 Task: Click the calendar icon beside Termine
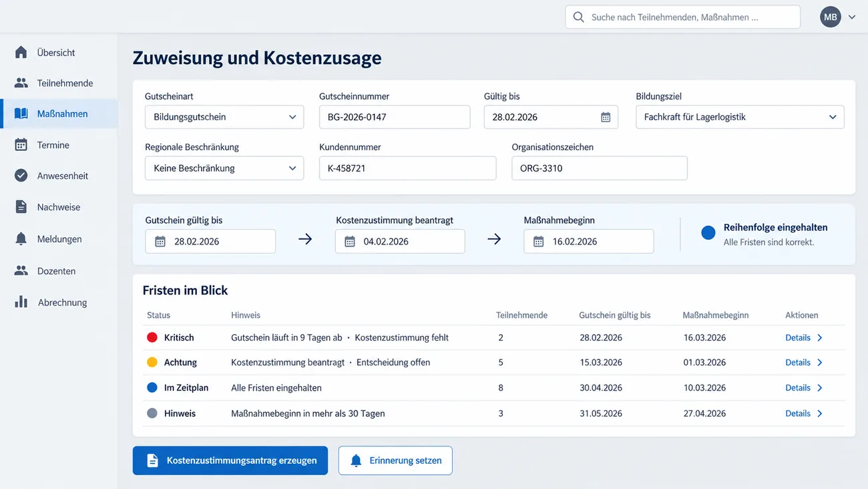[21, 145]
